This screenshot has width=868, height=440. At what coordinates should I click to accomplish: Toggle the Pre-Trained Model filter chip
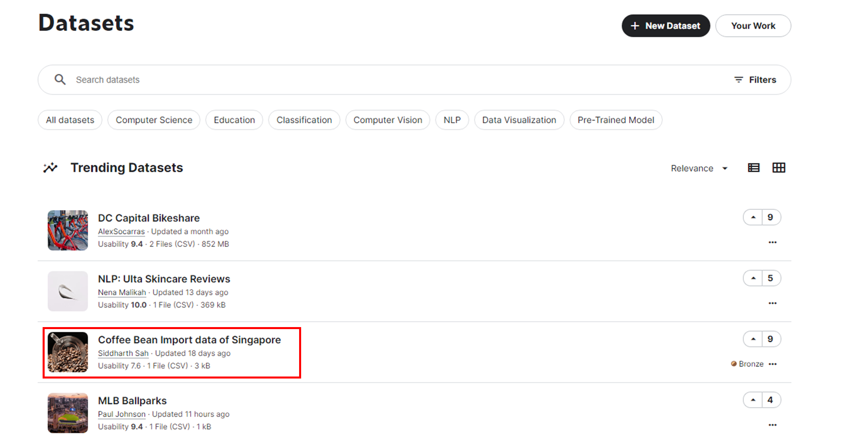(x=616, y=120)
